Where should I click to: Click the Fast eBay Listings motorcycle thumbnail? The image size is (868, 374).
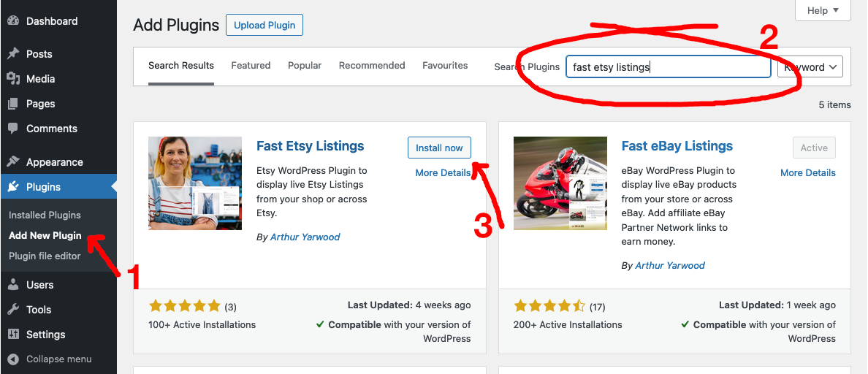[560, 183]
